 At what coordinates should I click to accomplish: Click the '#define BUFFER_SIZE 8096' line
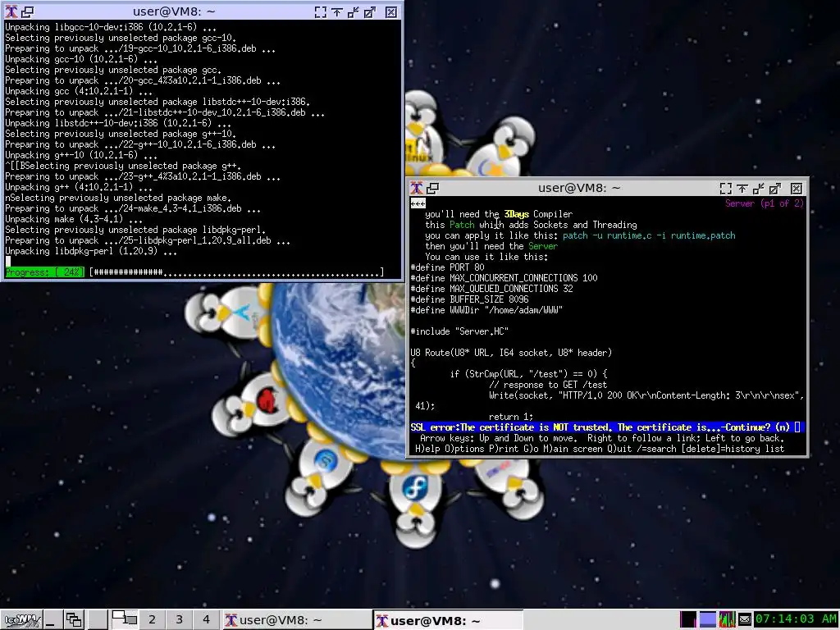click(469, 299)
